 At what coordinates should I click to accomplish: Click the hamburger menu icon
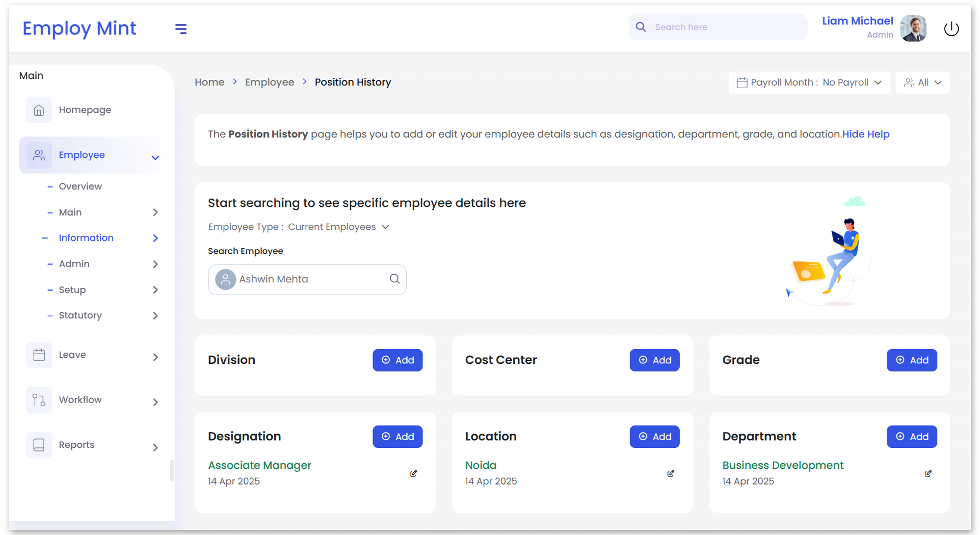pyautogui.click(x=181, y=29)
